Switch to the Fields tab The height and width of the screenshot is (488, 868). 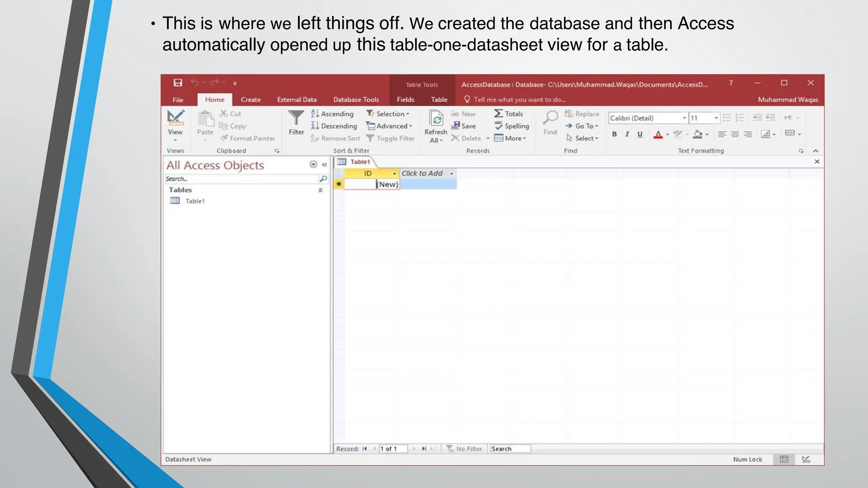[406, 100]
